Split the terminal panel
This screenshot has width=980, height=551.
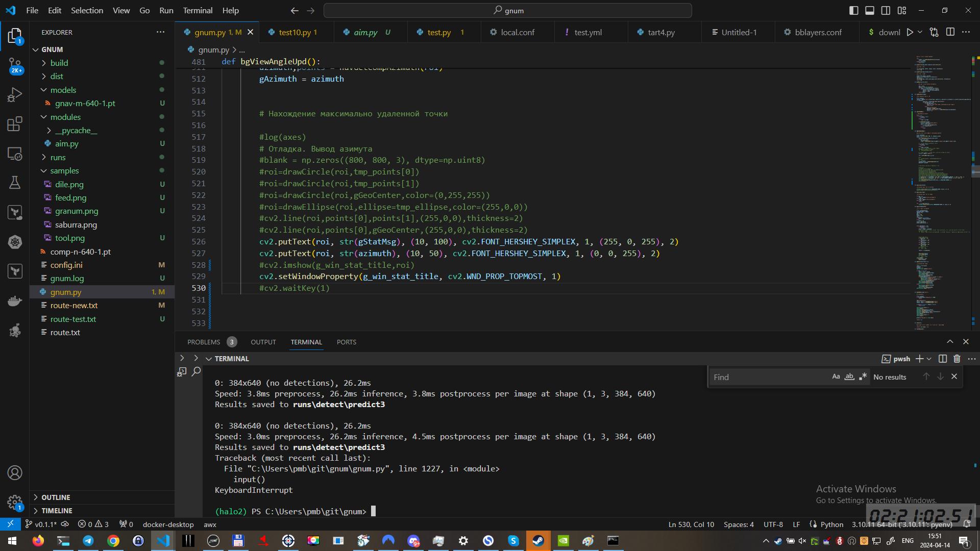tap(943, 359)
